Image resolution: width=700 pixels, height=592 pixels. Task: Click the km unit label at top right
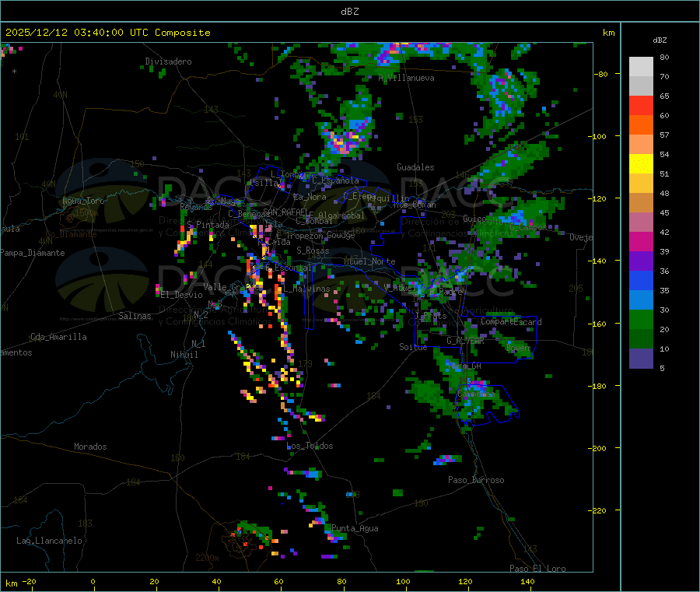pyautogui.click(x=609, y=33)
